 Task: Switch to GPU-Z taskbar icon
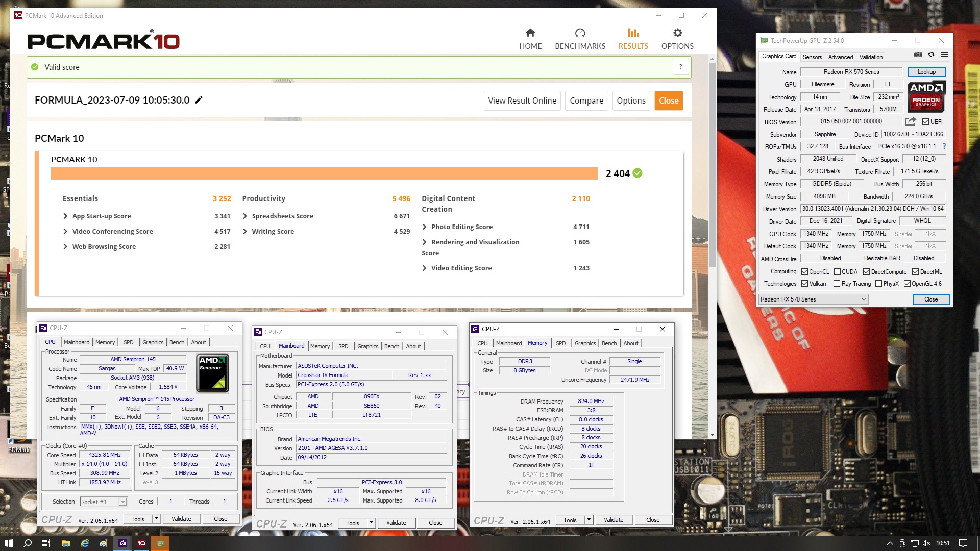tap(160, 543)
